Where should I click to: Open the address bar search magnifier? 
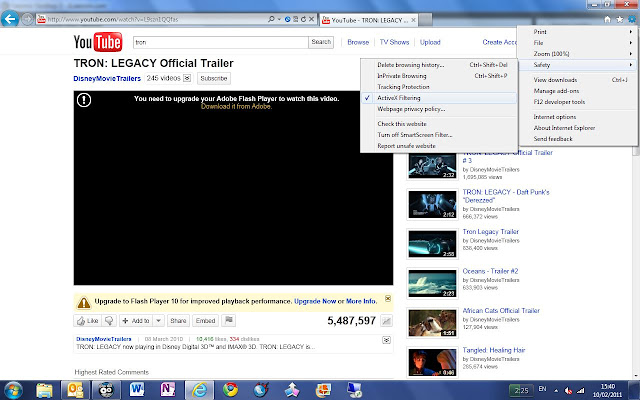point(271,19)
